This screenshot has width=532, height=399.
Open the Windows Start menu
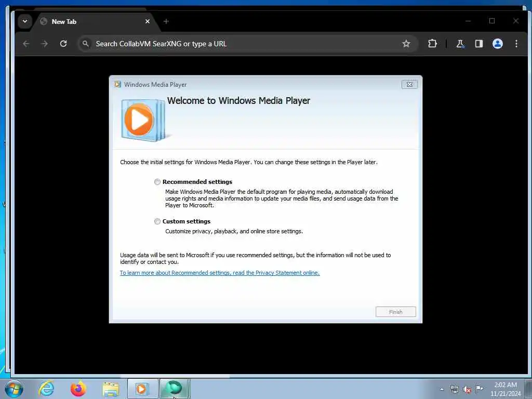[x=14, y=389]
